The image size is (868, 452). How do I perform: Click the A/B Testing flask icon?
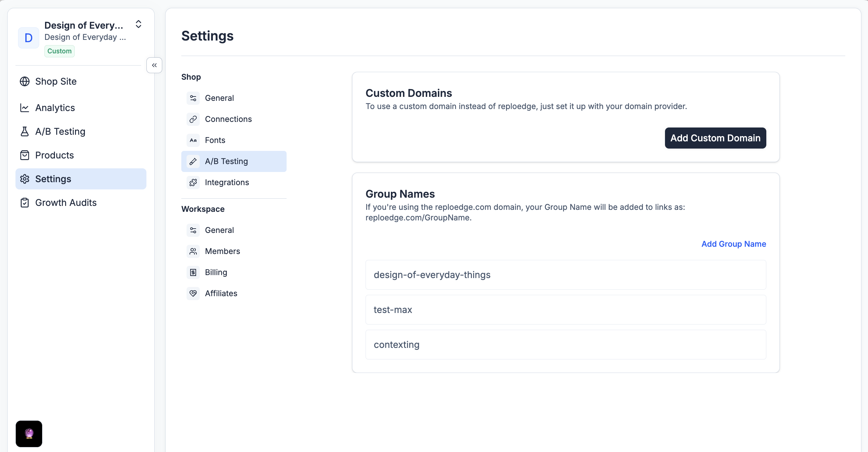coord(25,131)
